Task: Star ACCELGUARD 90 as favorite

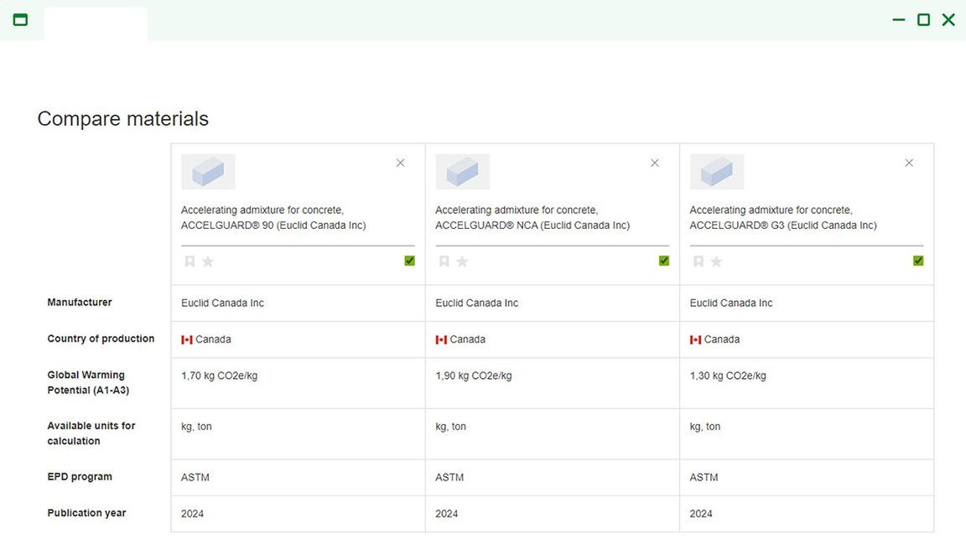Action: 208,262
